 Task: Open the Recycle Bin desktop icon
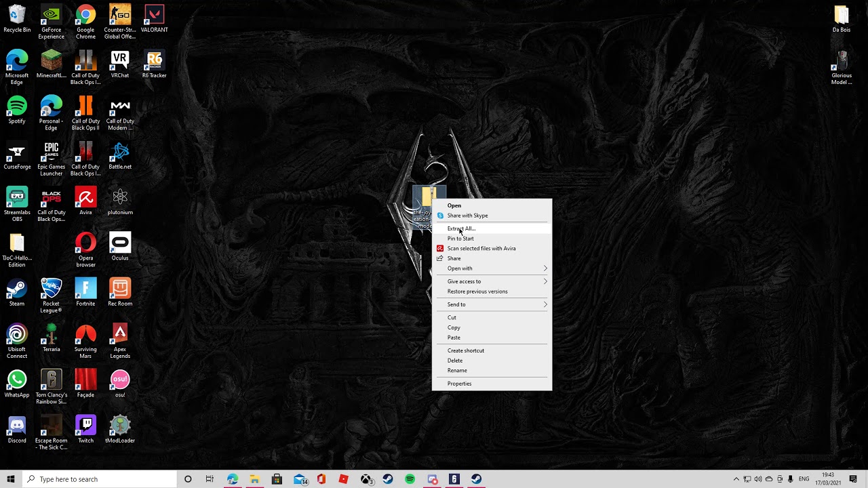(17, 19)
